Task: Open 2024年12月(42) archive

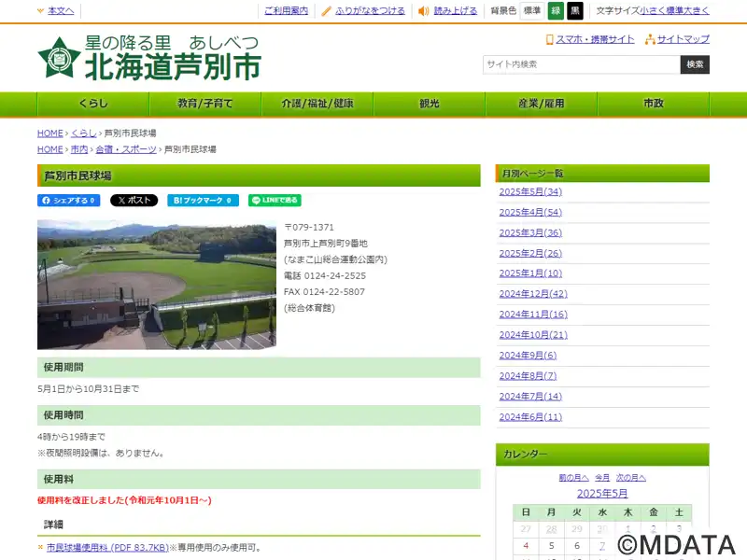Action: point(533,294)
